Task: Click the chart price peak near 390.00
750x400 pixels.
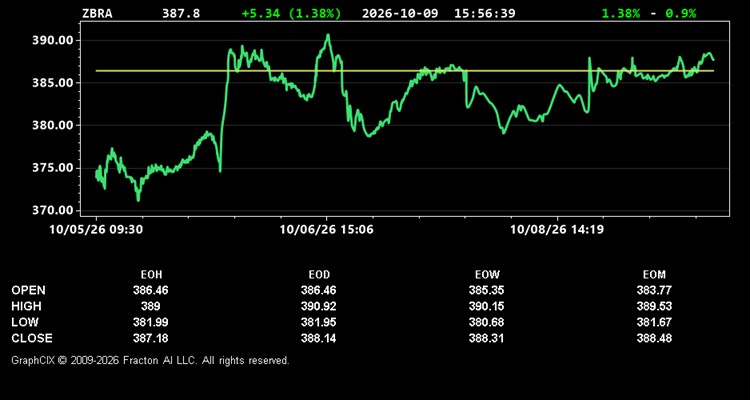Action: [x=328, y=35]
